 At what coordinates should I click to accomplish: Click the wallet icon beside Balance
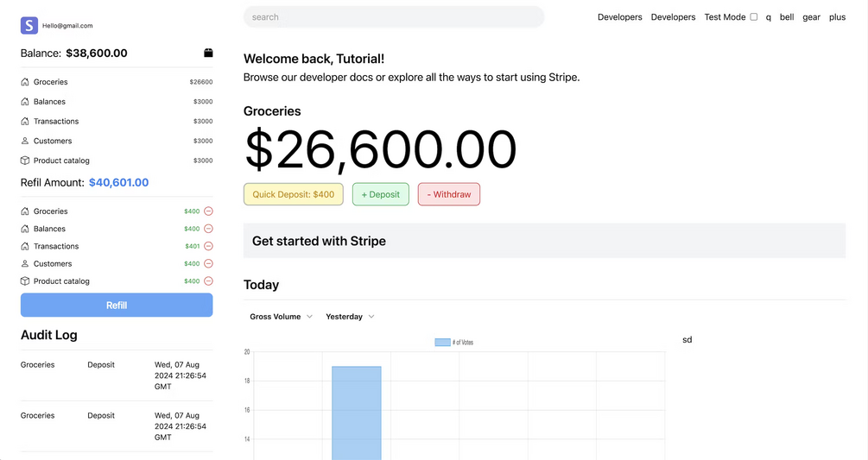tap(208, 54)
